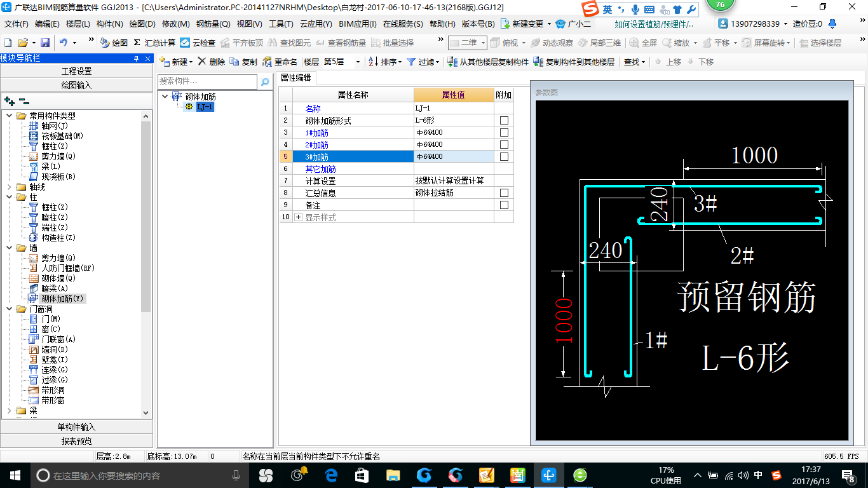Click the 平齐板顶 tool
This screenshot has width=868, height=488.
tap(241, 43)
